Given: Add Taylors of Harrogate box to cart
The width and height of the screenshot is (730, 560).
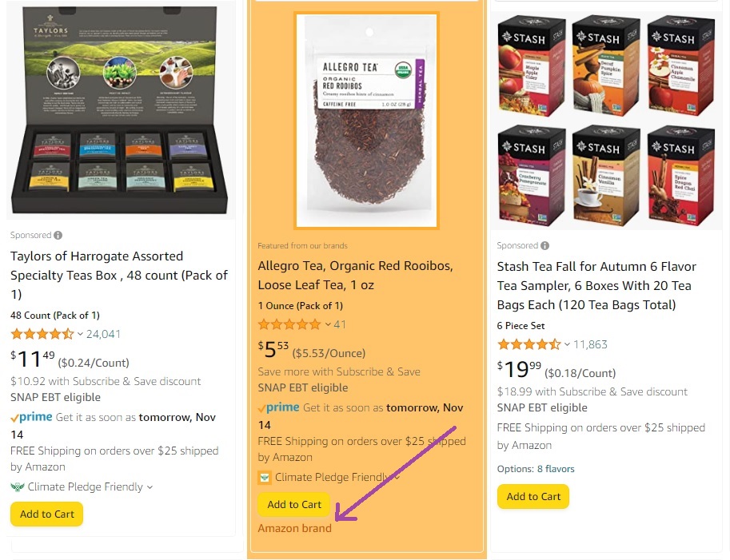Looking at the screenshot, I should click(47, 514).
